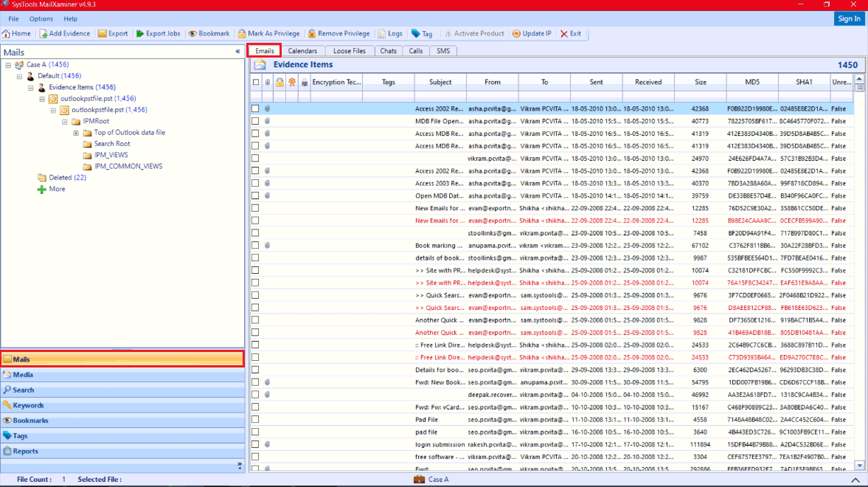Viewport: 868px width, 487px height.
Task: Click the Sign In button
Action: (x=849, y=19)
